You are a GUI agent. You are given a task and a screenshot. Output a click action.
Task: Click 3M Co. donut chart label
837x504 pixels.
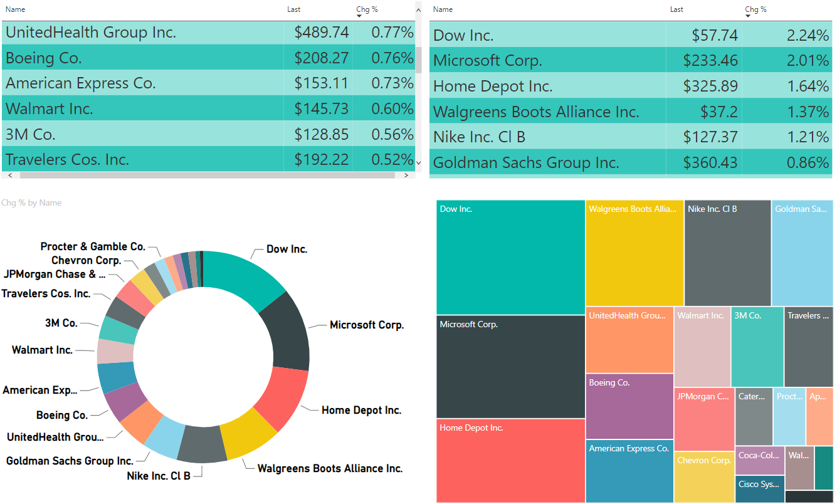coord(61,323)
